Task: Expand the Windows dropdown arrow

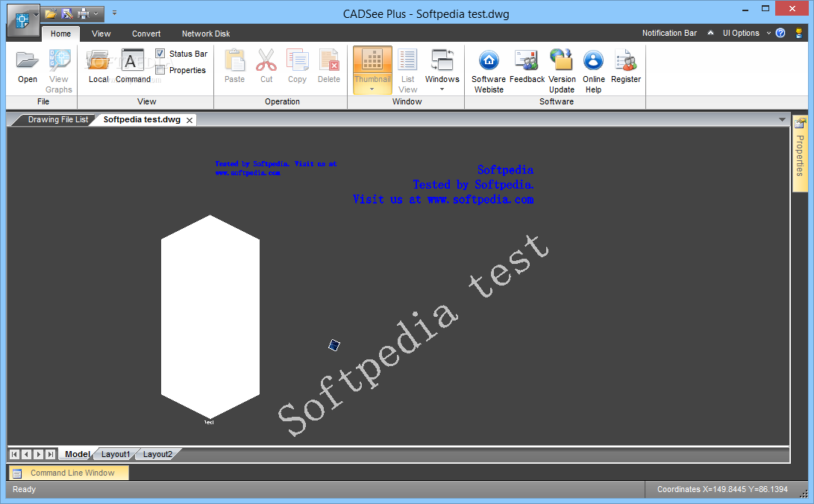Action: coord(442,89)
